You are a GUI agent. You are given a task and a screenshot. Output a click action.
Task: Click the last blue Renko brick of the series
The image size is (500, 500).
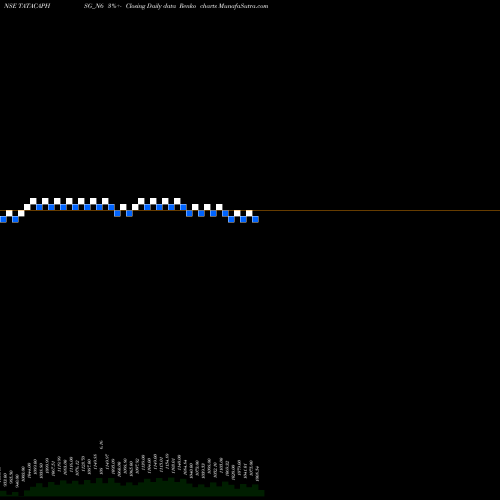pyautogui.click(x=255, y=219)
